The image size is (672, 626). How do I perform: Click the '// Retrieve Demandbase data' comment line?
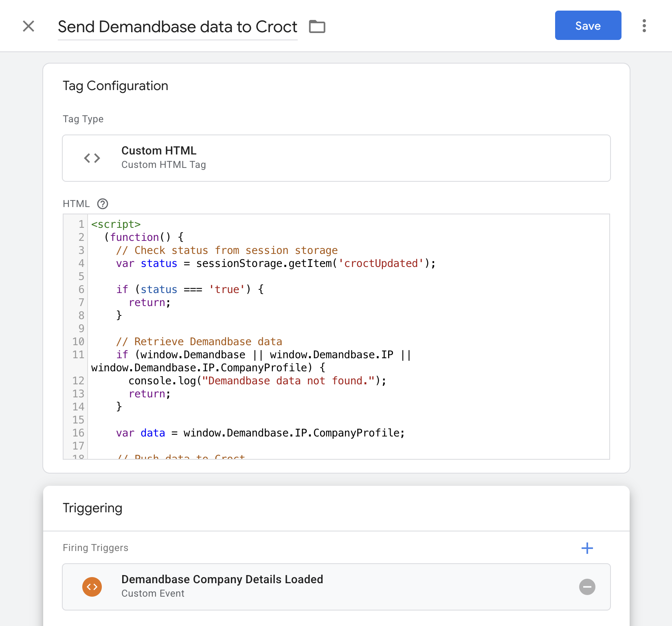pos(199,342)
